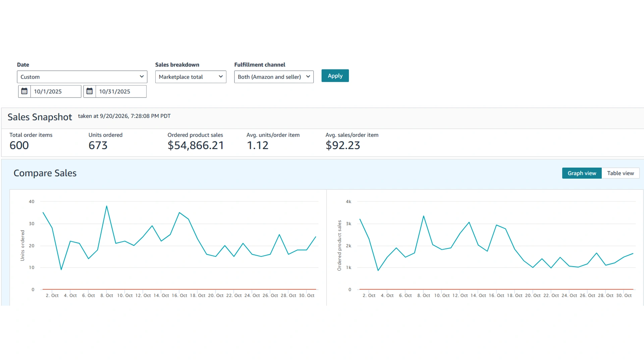The height and width of the screenshot is (362, 644).
Task: Select Avg. sales/order item value $92.23
Action: [x=343, y=145]
